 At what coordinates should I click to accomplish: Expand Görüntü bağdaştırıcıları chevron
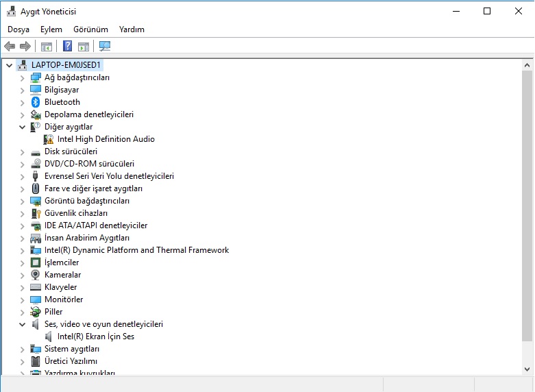(22, 201)
